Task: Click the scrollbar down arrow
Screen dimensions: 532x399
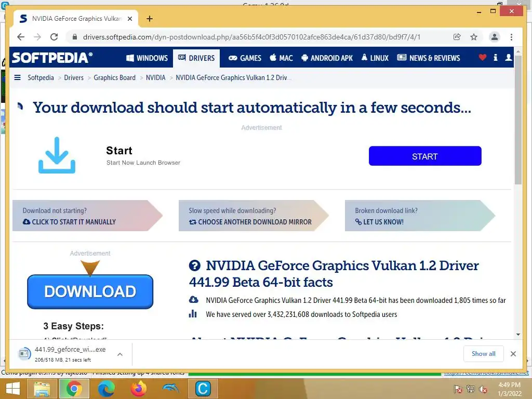Action: [518, 335]
